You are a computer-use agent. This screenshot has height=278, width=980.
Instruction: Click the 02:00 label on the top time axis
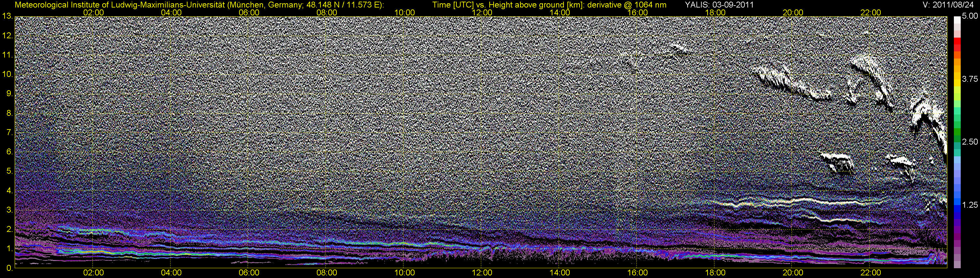point(93,12)
